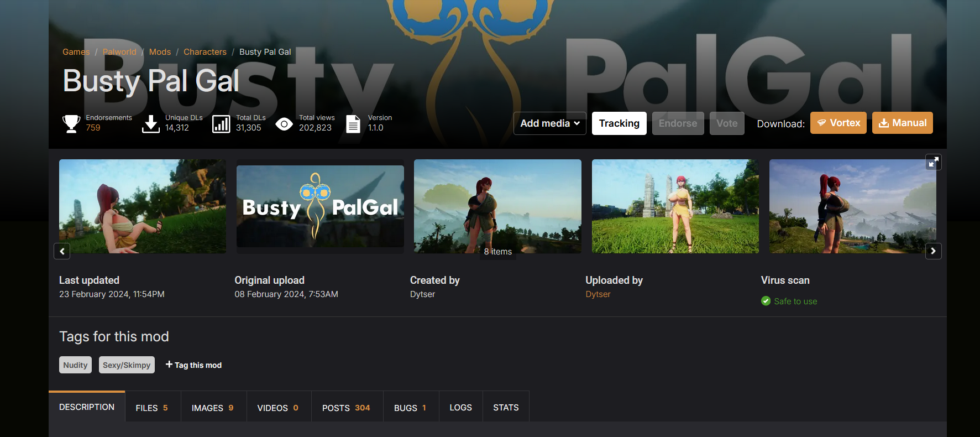Go to the previous gallery image

(62, 251)
